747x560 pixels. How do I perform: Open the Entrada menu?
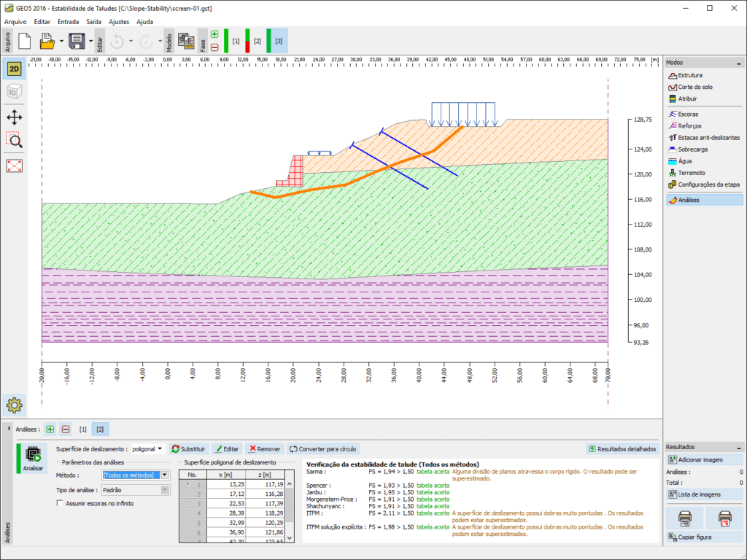(68, 21)
